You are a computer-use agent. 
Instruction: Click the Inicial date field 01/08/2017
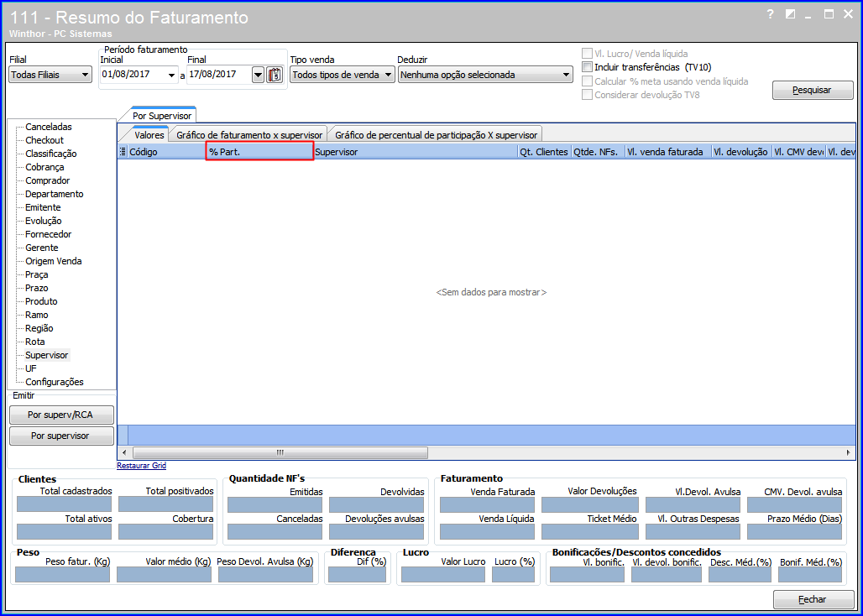tap(133, 75)
